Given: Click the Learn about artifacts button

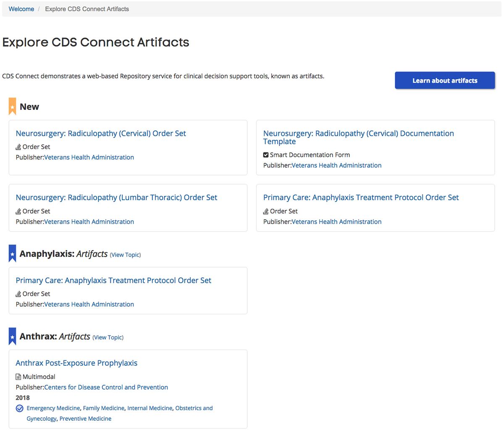Looking at the screenshot, I should pos(444,80).
